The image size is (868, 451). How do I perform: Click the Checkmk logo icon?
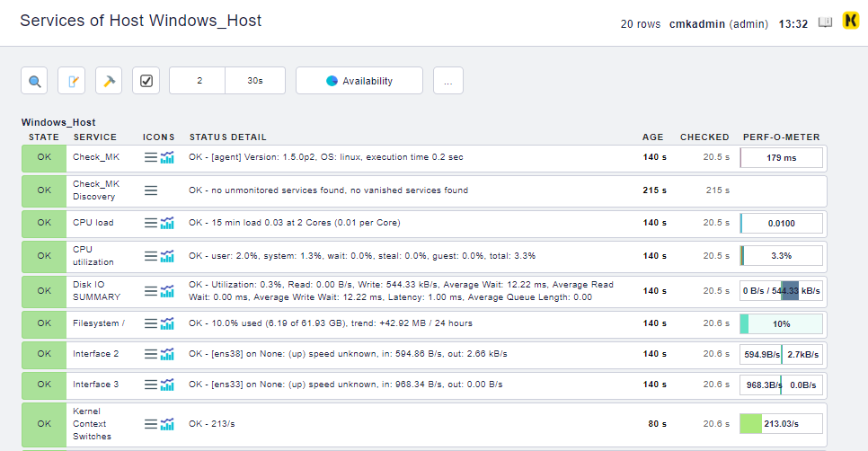pyautogui.click(x=850, y=22)
